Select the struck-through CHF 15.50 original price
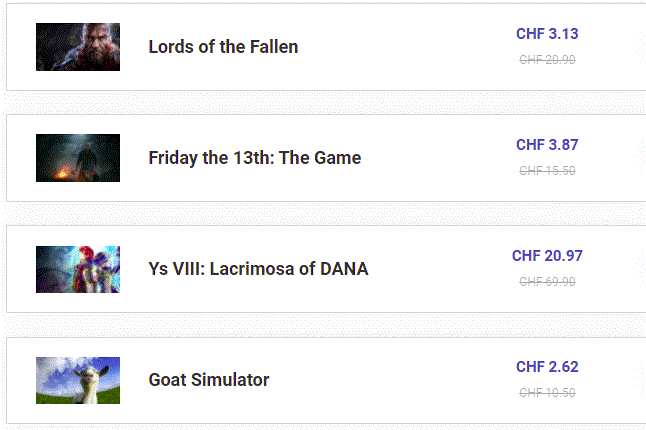The width and height of the screenshot is (646, 430). [547, 171]
